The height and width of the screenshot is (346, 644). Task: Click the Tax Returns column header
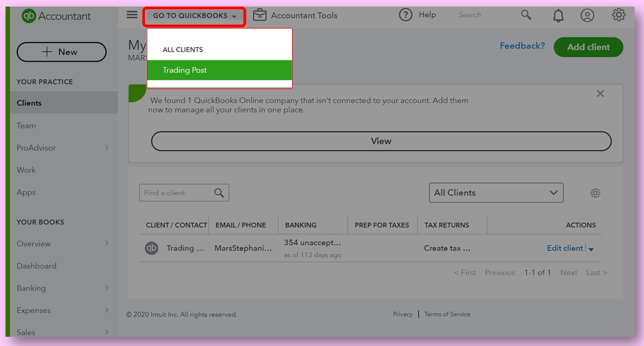coord(446,225)
